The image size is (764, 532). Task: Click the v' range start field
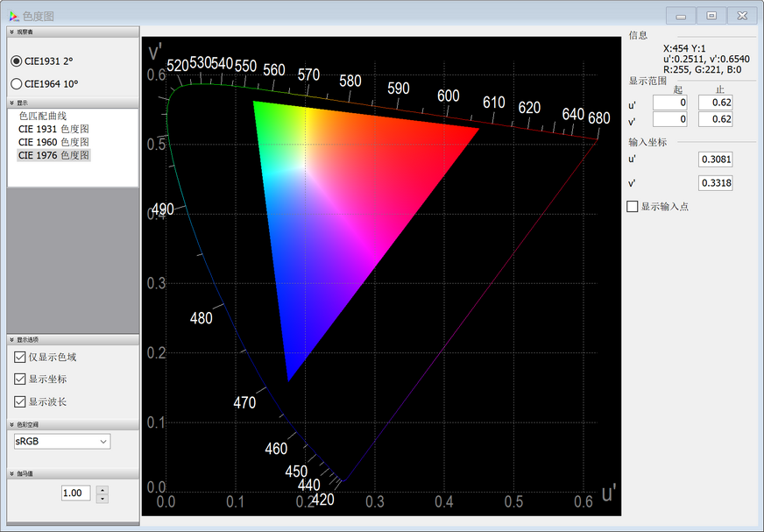(x=670, y=119)
